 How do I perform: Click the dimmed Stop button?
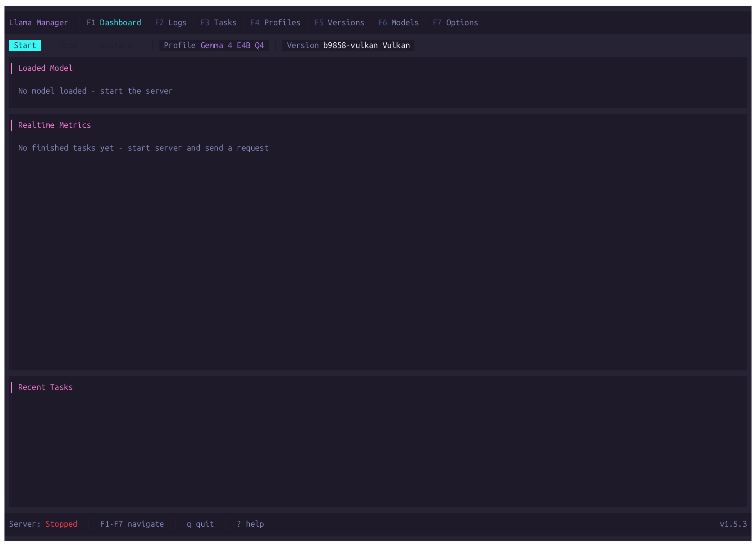tap(68, 46)
